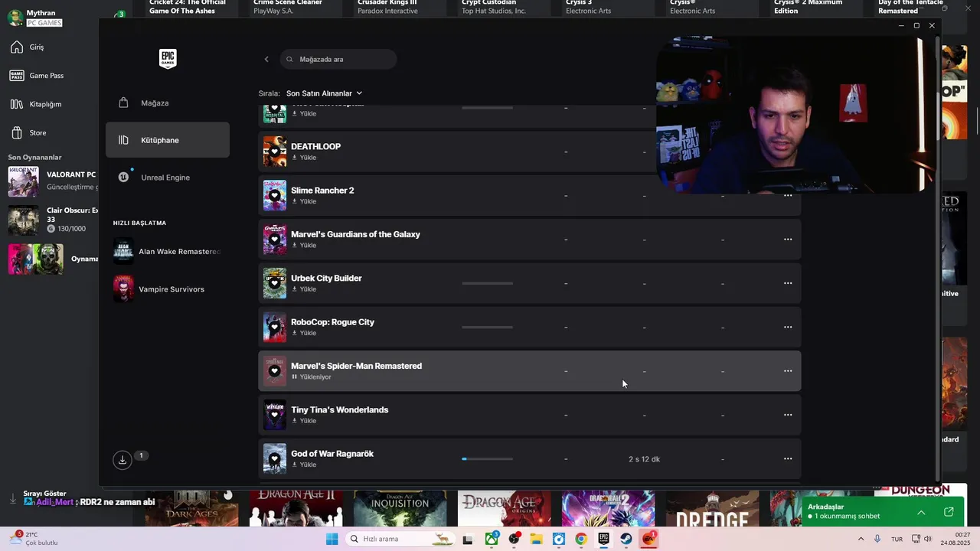The width and height of the screenshot is (980, 551).
Task: Toggle favorite heart on Tiny Tina's Wonderlands
Action: [275, 415]
